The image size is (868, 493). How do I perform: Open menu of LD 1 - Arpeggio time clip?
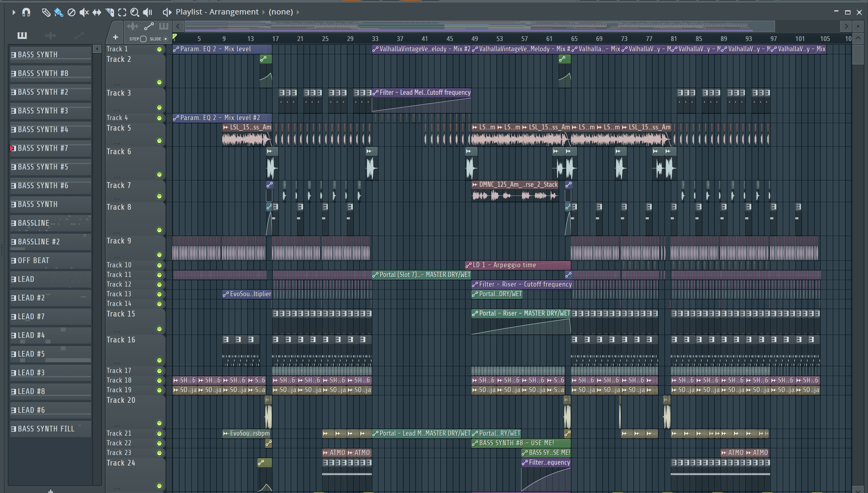[468, 266]
